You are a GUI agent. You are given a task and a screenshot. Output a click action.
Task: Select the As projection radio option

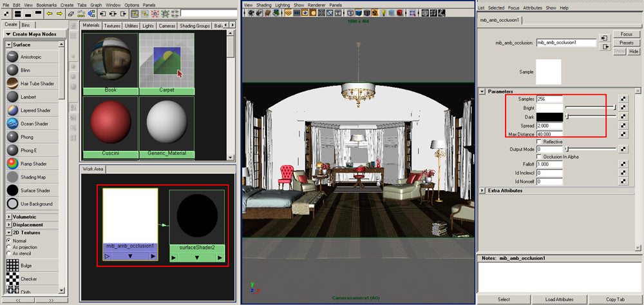point(8,247)
